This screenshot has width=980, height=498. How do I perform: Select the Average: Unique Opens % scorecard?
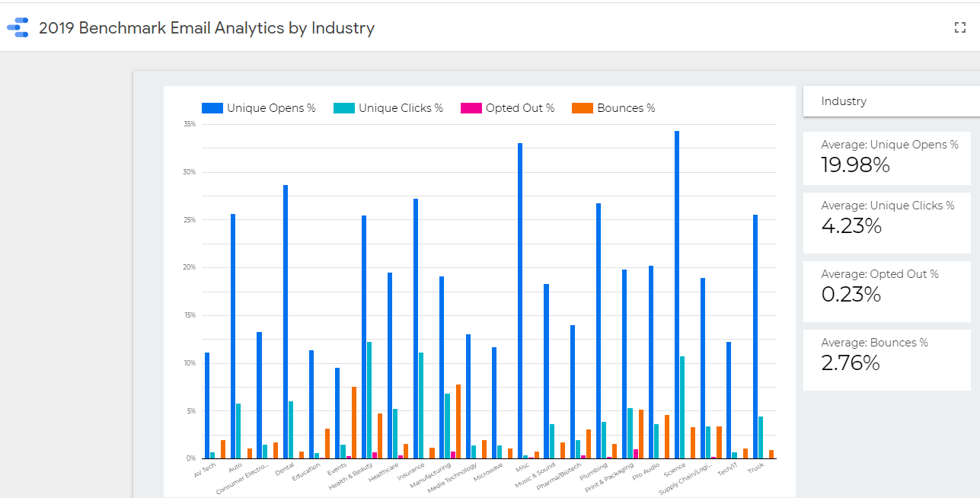click(886, 158)
